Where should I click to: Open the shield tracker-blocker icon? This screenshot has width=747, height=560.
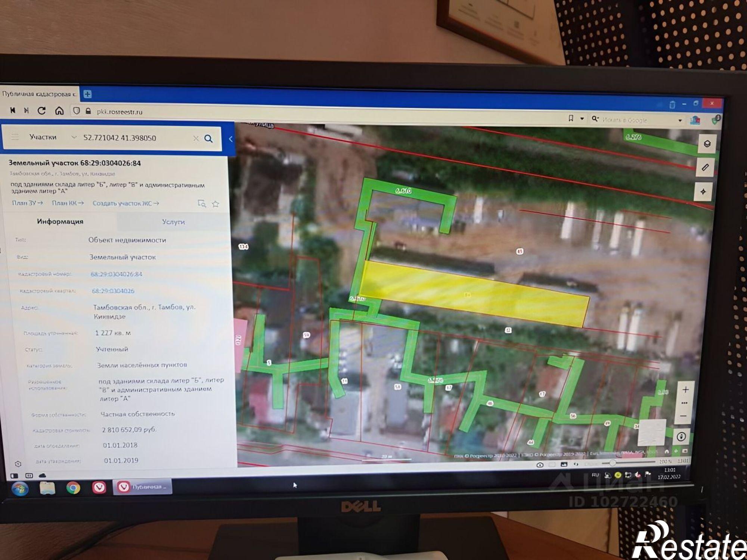(x=76, y=111)
